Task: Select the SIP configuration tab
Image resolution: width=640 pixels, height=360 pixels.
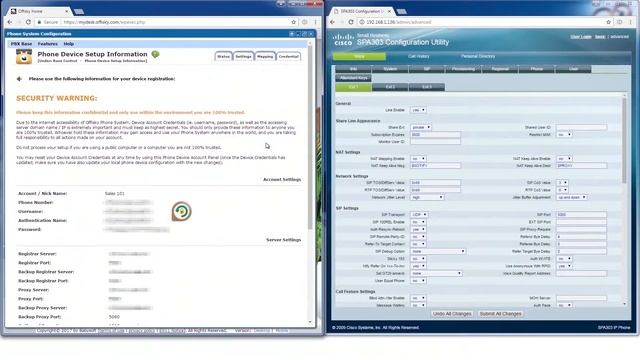Action: pyautogui.click(x=427, y=69)
